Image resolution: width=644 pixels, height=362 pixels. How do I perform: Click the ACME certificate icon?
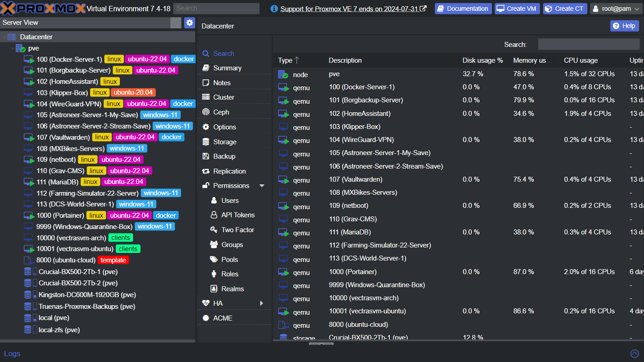206,318
